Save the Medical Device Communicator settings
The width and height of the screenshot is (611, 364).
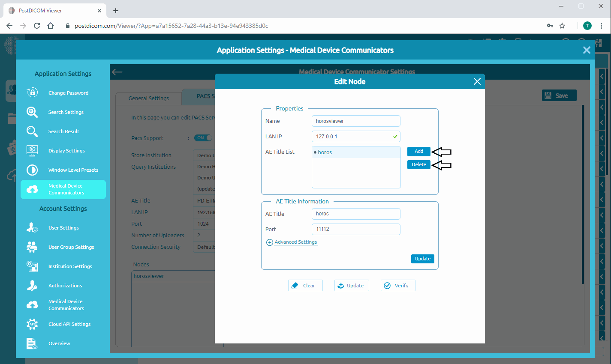(x=559, y=95)
